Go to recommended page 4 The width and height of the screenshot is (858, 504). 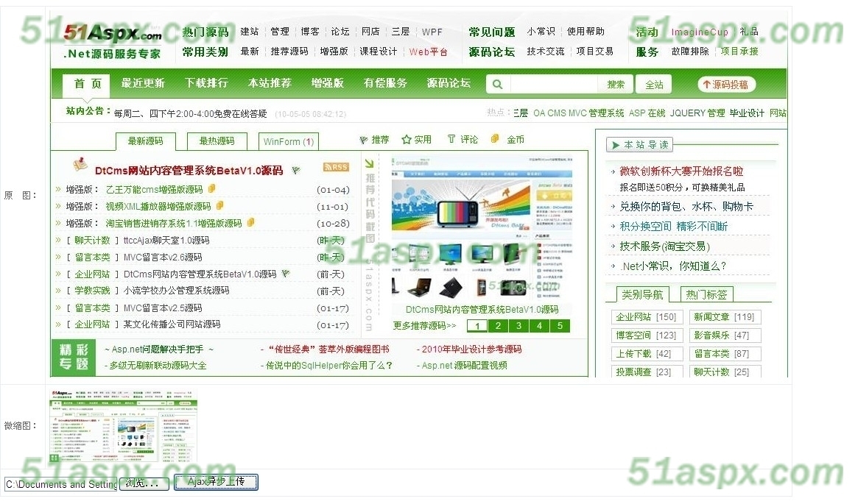pyautogui.click(x=540, y=326)
